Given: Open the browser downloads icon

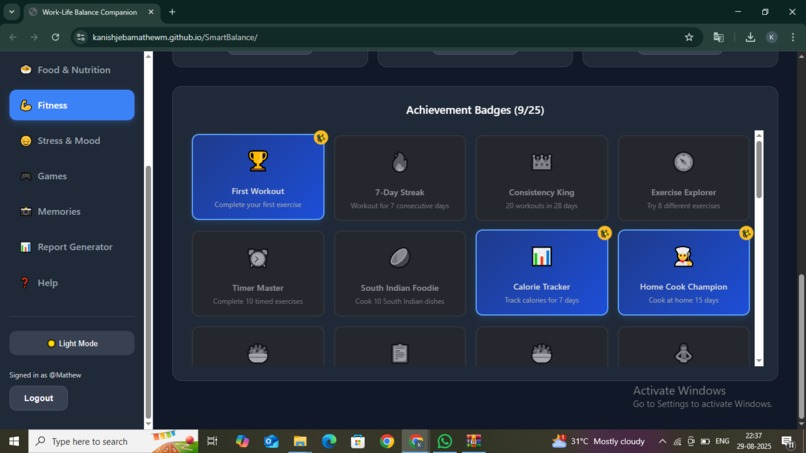Looking at the screenshot, I should (x=750, y=37).
